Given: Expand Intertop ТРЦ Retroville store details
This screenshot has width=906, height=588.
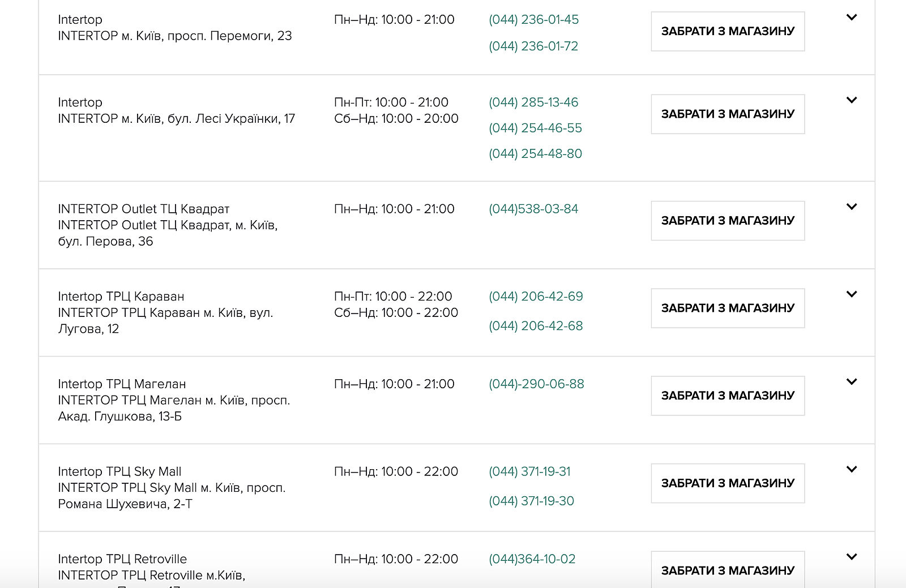Looking at the screenshot, I should coord(851,557).
